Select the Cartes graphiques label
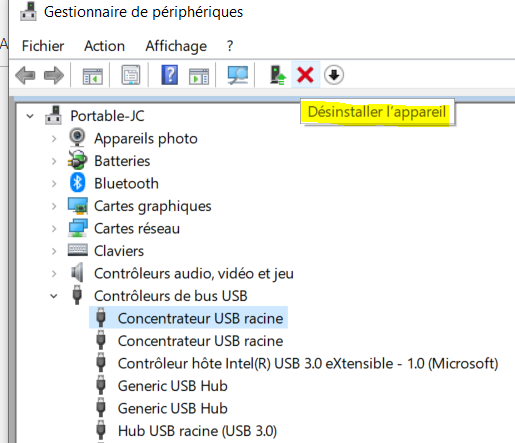The width and height of the screenshot is (515, 443). coord(153,206)
